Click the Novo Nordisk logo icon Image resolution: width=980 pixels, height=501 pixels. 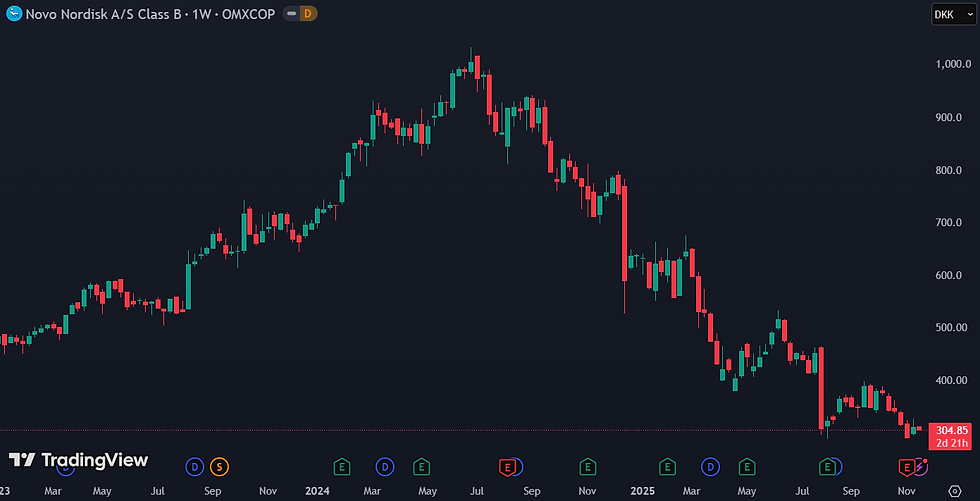(x=13, y=13)
